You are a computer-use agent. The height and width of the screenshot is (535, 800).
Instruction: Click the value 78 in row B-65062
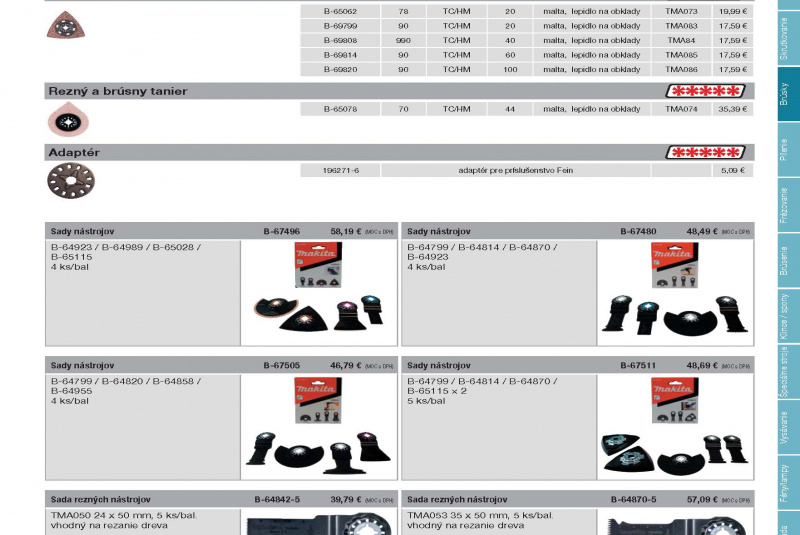(x=403, y=11)
